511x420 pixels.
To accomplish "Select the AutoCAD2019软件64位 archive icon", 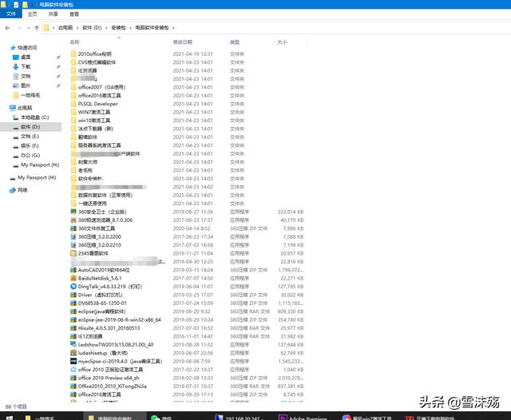I will [x=73, y=270].
